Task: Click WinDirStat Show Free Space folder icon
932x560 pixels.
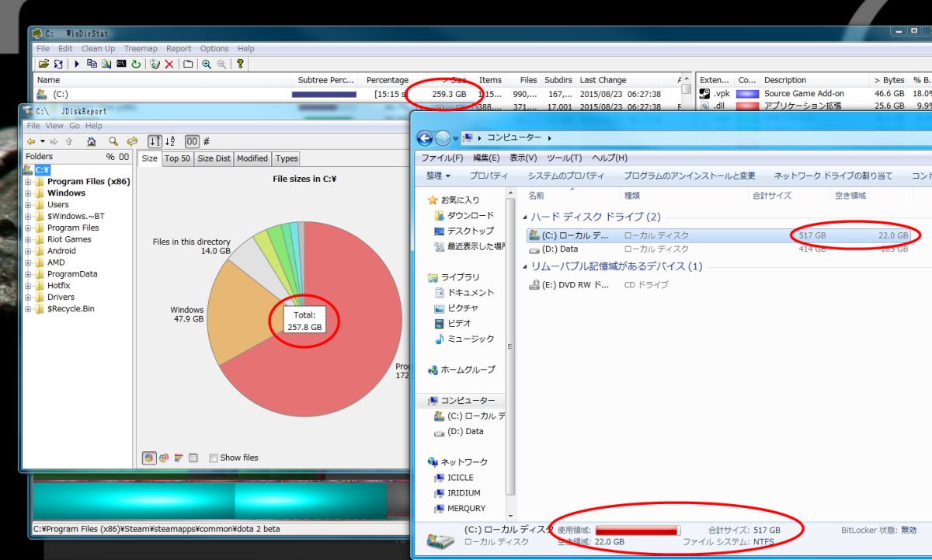Action: click(188, 64)
